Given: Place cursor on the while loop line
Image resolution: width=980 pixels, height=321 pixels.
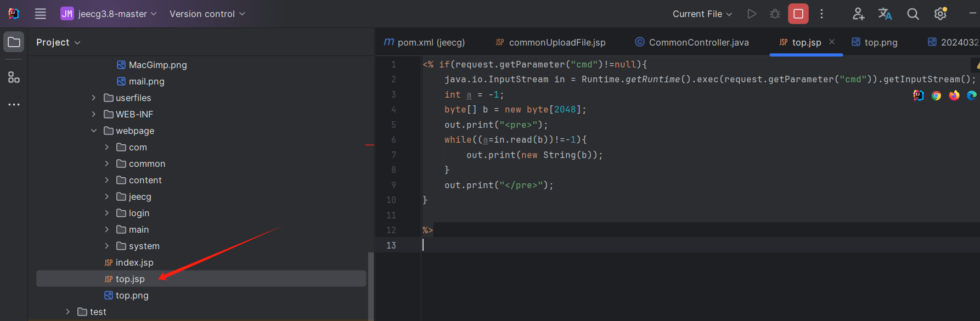Looking at the screenshot, I should click(x=515, y=140).
